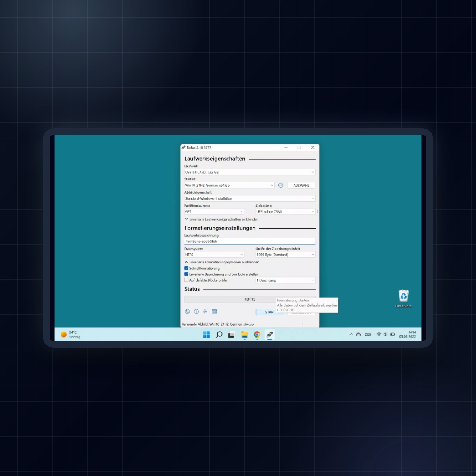476x476 pixels.
Task: Launch Google Chrome from taskbar
Action: point(257,335)
